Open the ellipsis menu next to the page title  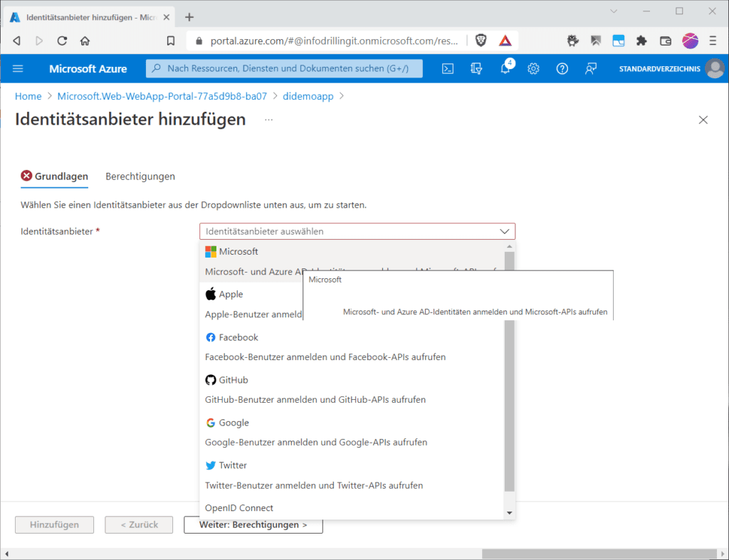[268, 120]
